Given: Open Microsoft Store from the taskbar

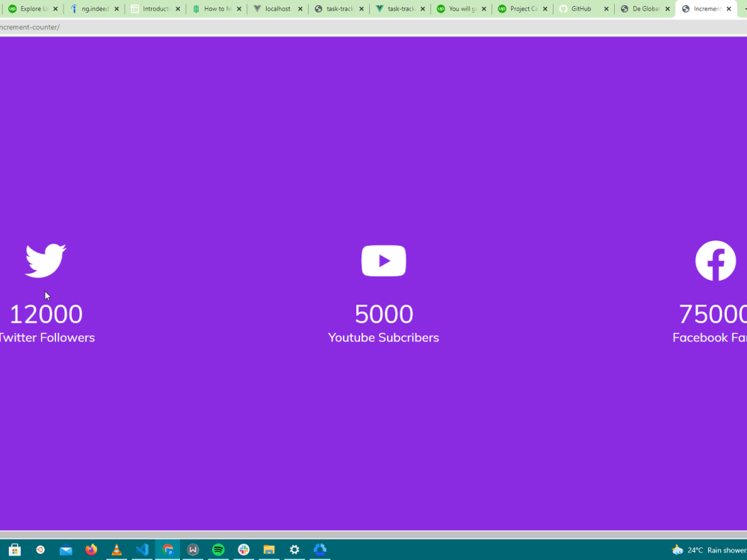Looking at the screenshot, I should point(15,550).
